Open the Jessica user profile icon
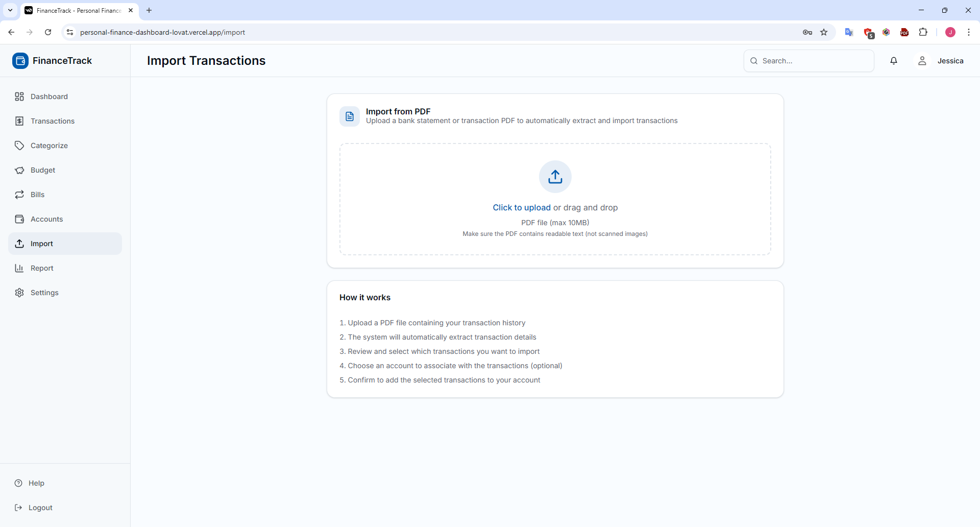Screen dimensions: 980x527 (x=922, y=61)
